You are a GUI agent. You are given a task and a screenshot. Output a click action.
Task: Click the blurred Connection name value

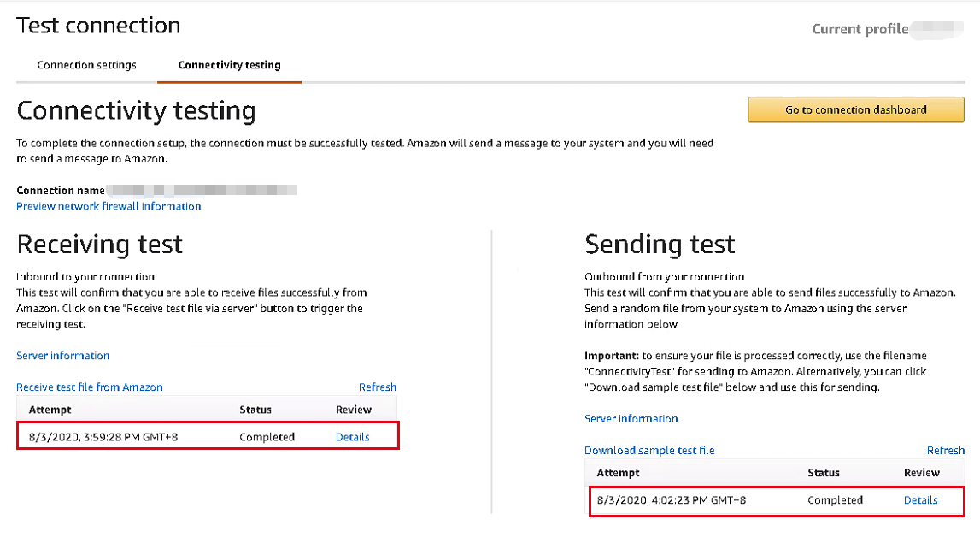202,190
